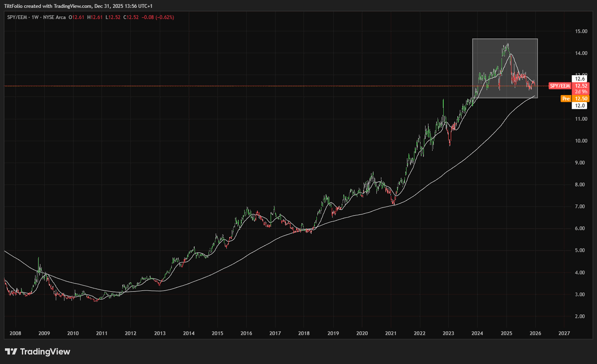597x364 pixels.
Task: Click the red 12.52 current price label
Action: 580,86
